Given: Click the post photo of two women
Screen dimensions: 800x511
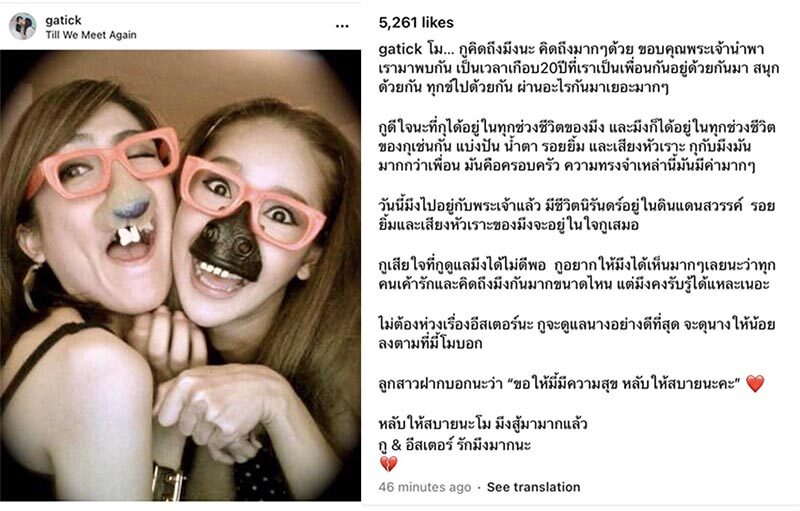Looking at the screenshot, I should [181, 275].
